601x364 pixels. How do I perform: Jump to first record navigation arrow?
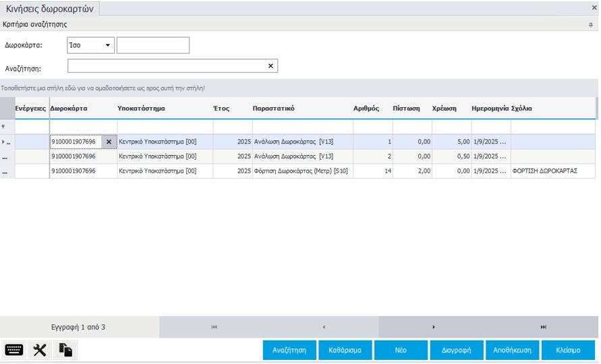[214, 327]
